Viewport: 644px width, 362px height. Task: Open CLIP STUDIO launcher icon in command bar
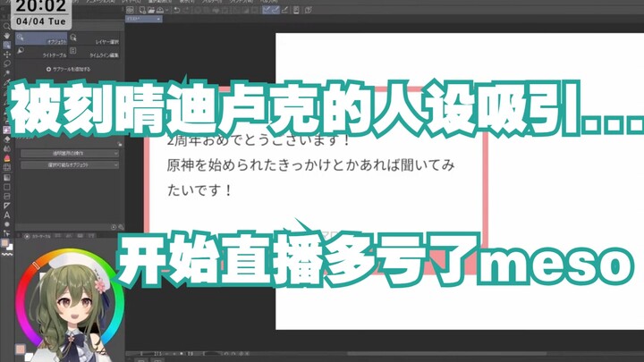[x=130, y=10]
